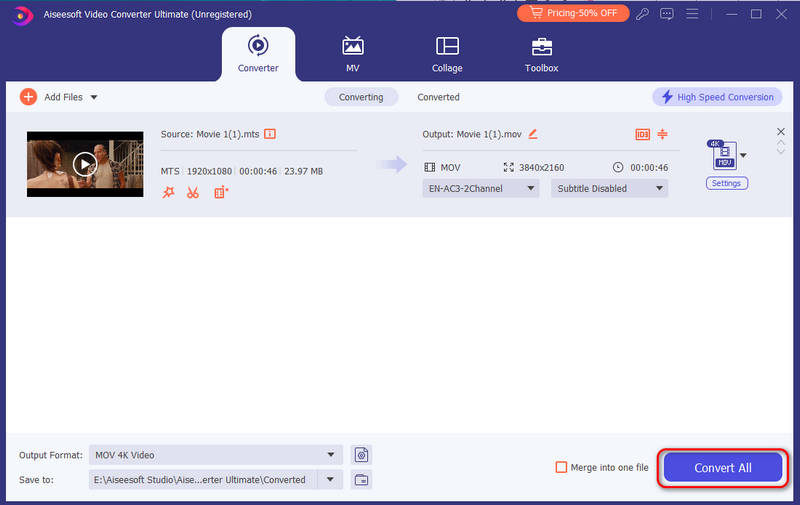Open the Toolbox tab
800x505 pixels.
[541, 54]
